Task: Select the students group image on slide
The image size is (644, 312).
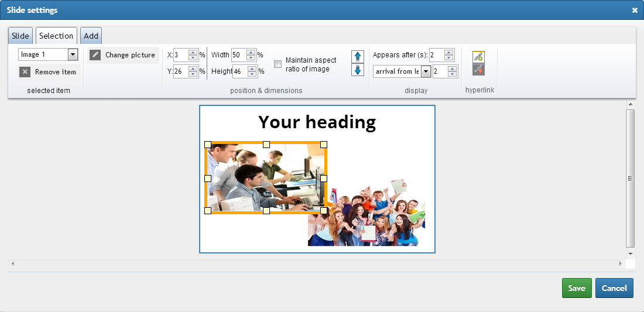Action: [x=366, y=212]
